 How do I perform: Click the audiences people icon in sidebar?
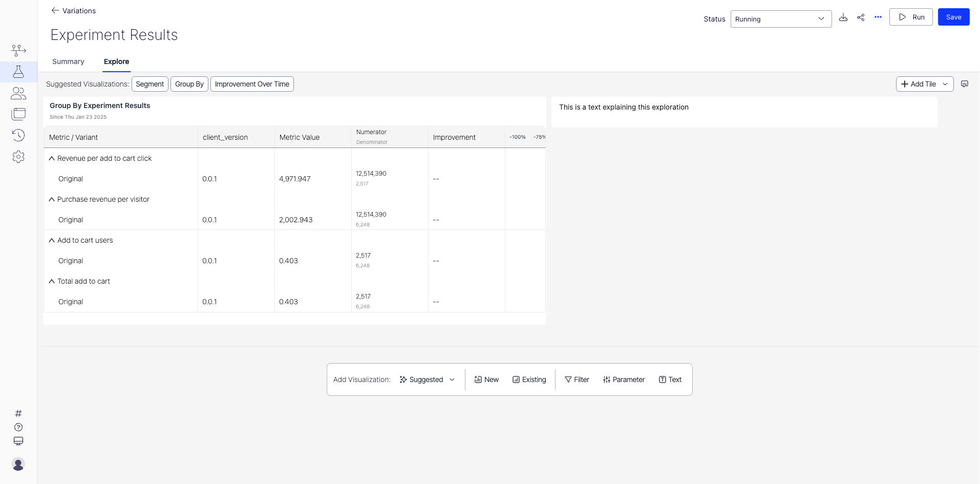(18, 93)
